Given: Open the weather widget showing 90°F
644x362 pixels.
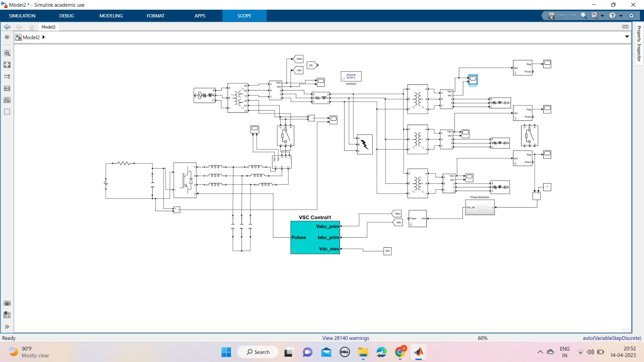Looking at the screenshot, I should (x=29, y=352).
